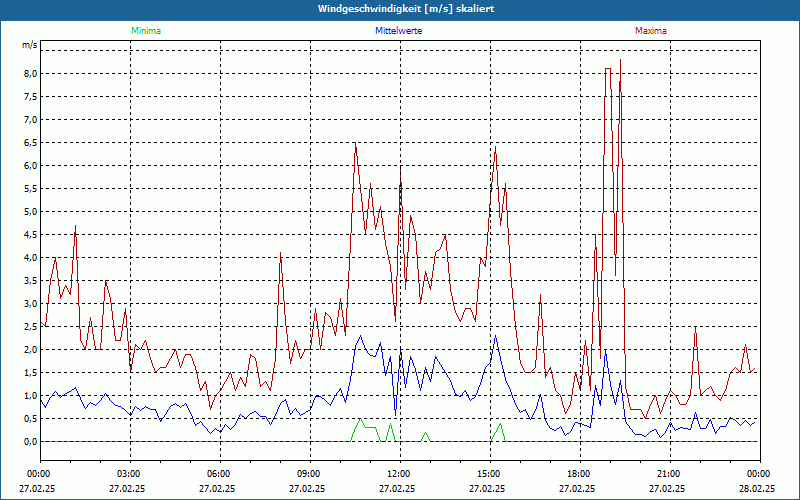Screen dimensions: 800x500
Task: Click the Maxima legend label
Action: point(651,31)
